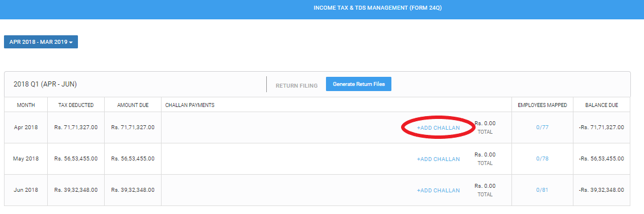Open employees mapped 0/77 link
Viewport: 644px width, 214px height.
click(542, 127)
